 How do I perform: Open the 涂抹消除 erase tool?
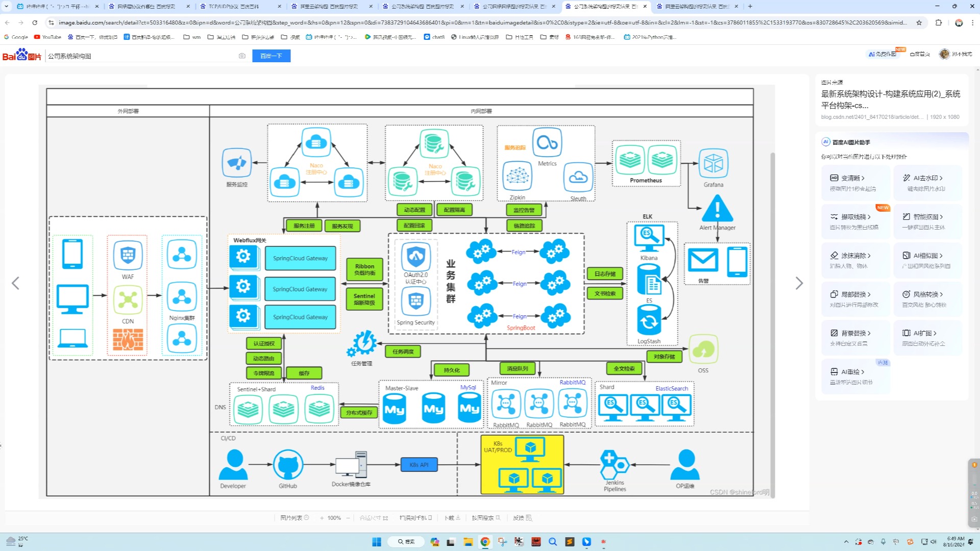pos(855,260)
